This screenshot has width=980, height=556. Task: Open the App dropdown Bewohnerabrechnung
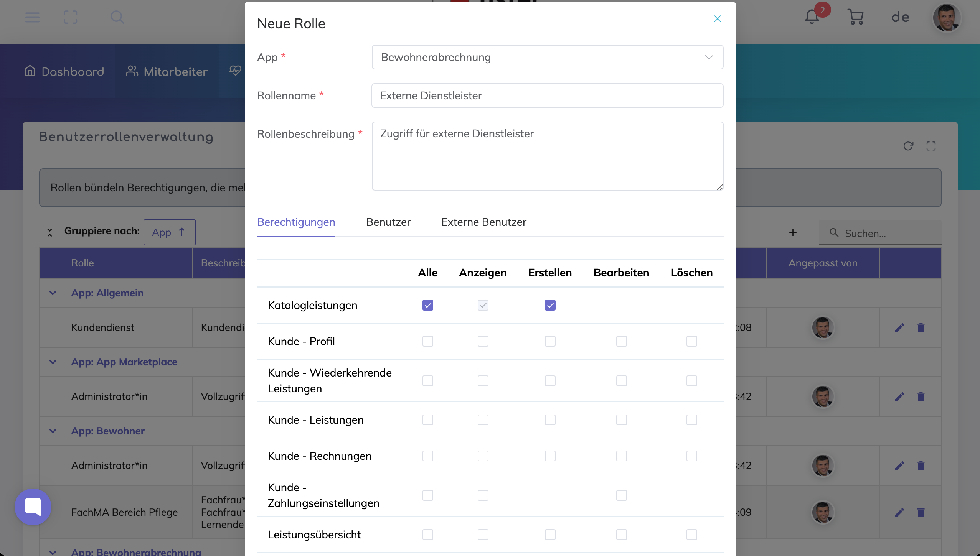tap(547, 57)
